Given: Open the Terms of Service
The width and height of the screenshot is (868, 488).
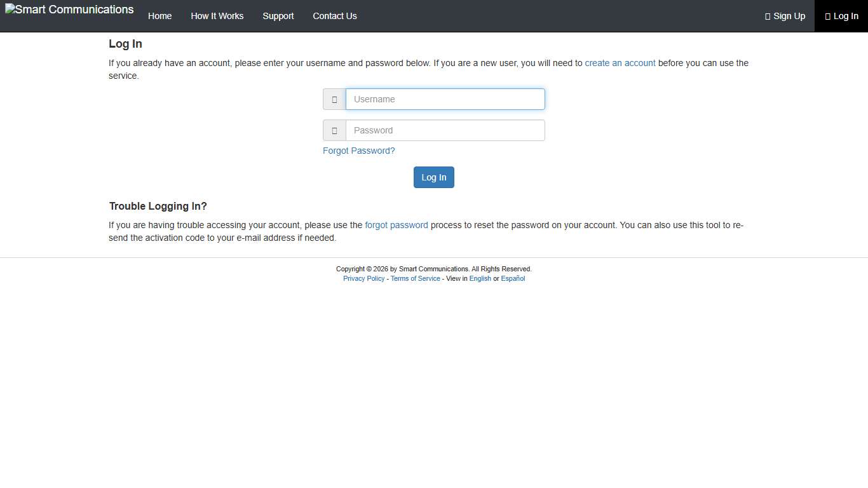Looking at the screenshot, I should tap(415, 278).
